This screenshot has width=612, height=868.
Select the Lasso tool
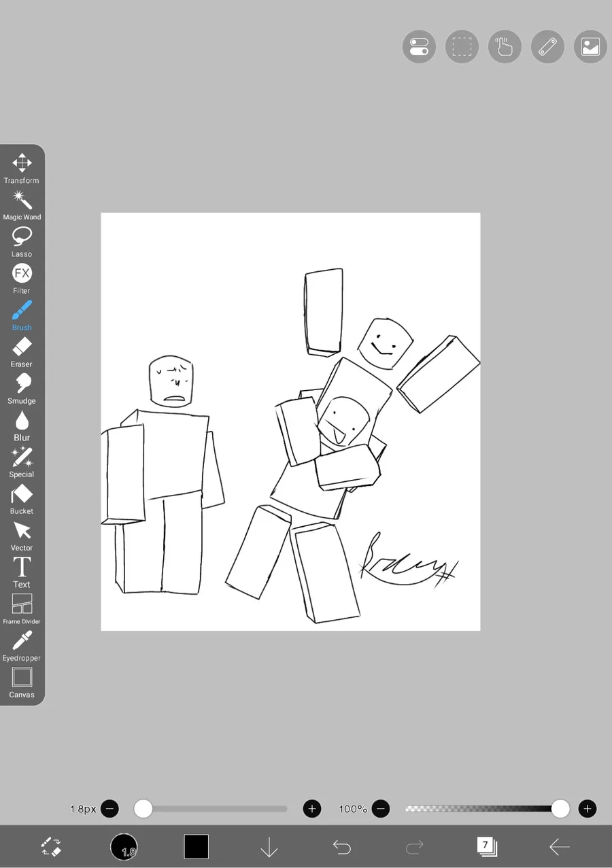tap(22, 242)
